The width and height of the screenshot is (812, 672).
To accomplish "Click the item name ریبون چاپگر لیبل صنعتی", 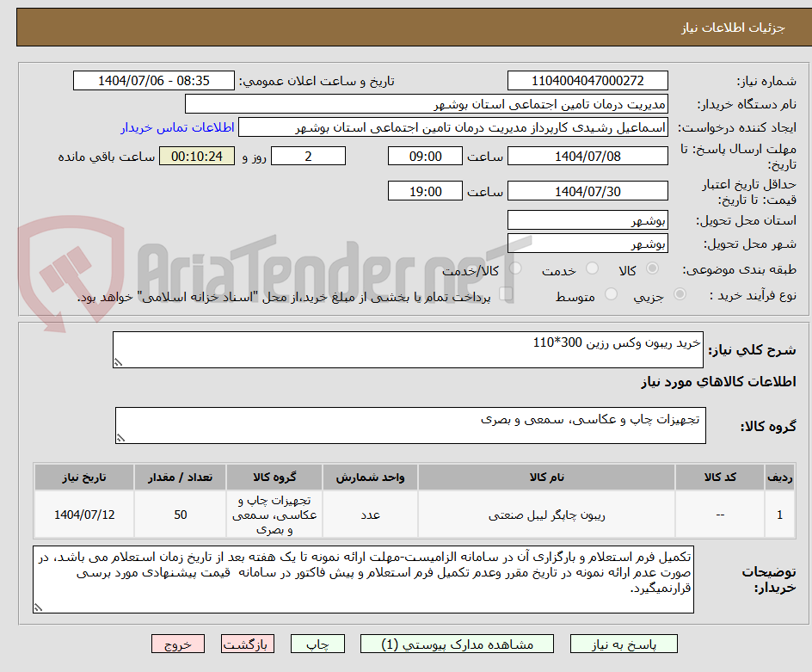I will (x=546, y=515).
